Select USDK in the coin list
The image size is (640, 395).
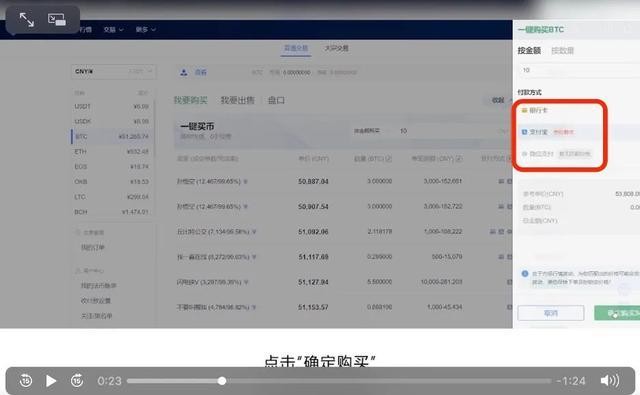111,122
